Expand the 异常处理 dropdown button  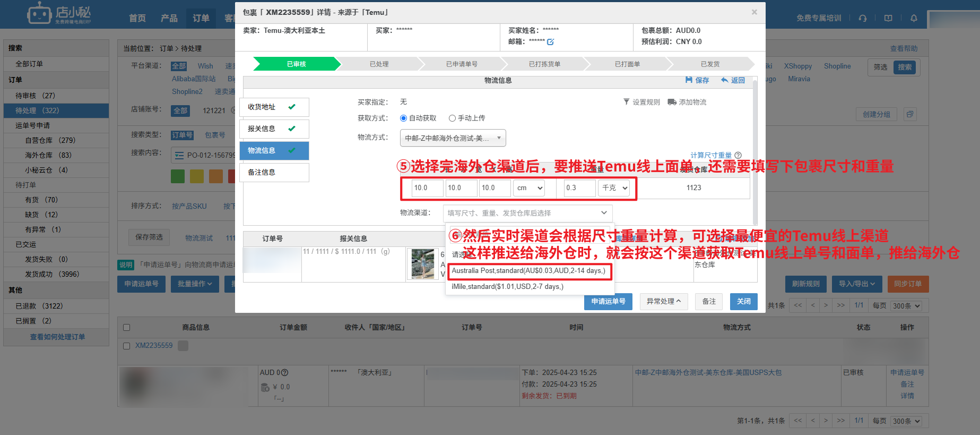click(664, 302)
